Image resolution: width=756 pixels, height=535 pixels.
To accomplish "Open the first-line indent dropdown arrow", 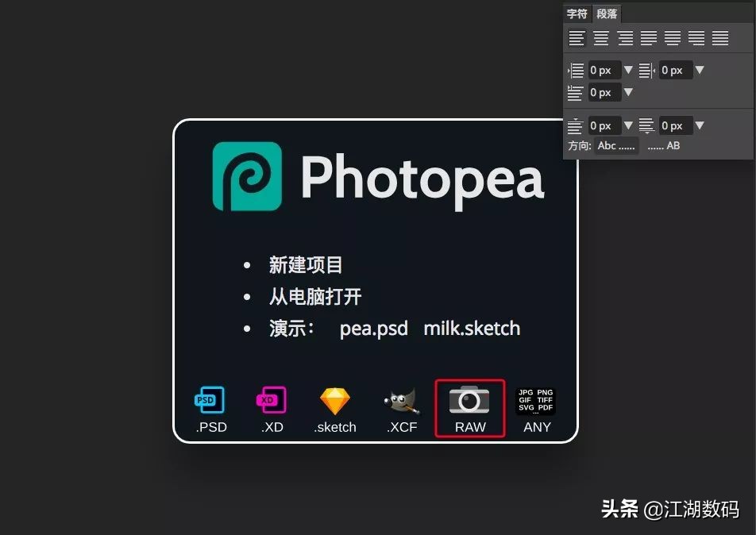I will 628,92.
